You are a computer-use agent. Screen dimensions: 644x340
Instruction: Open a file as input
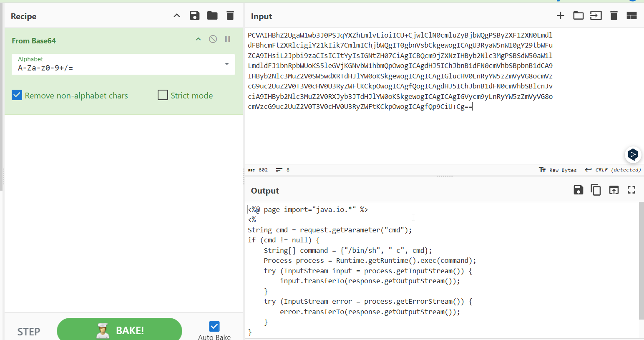(x=596, y=16)
